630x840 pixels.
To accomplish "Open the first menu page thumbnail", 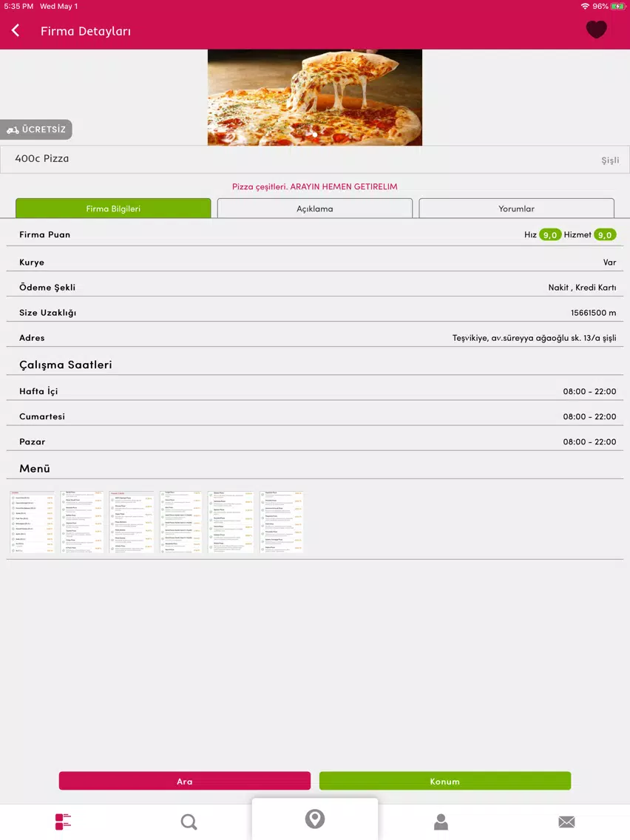I will [32, 522].
